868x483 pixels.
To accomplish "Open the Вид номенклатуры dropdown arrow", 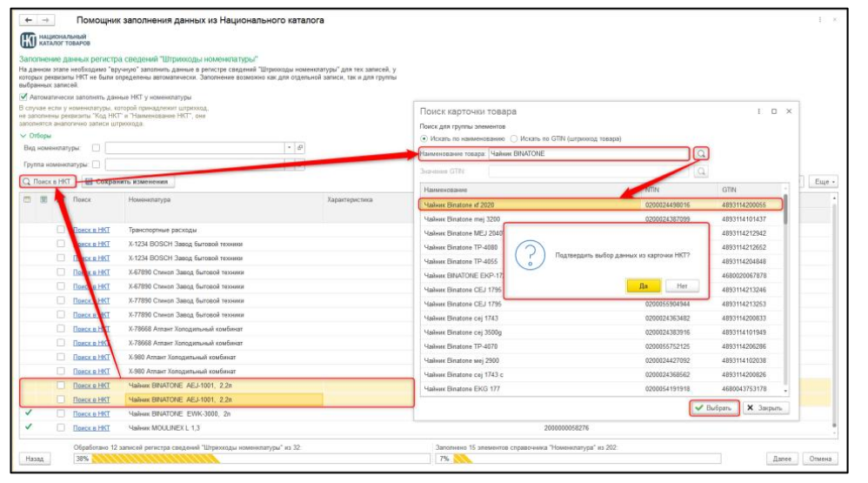I will 289,148.
